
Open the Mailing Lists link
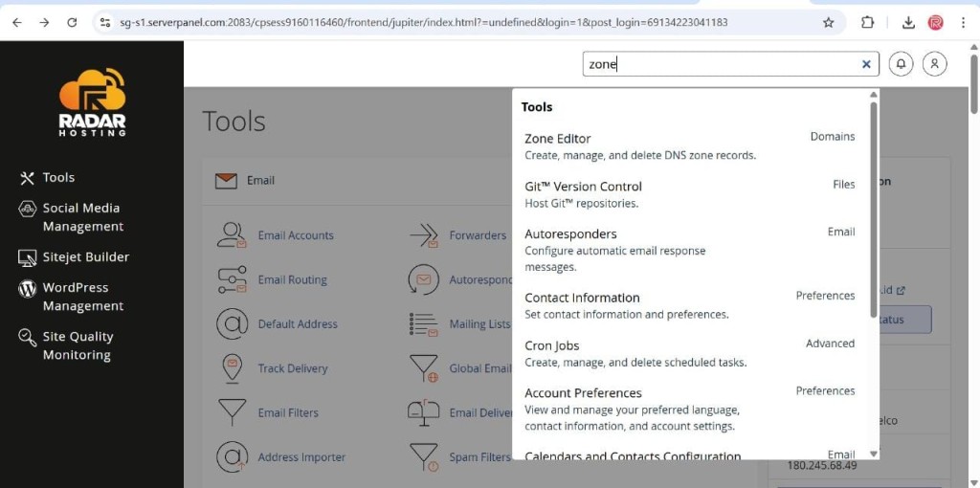479,324
